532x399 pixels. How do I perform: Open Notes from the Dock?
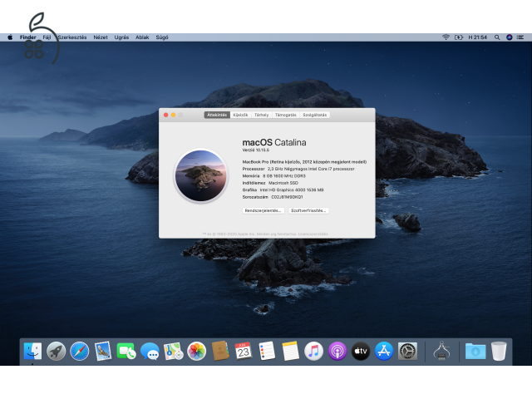[290, 351]
